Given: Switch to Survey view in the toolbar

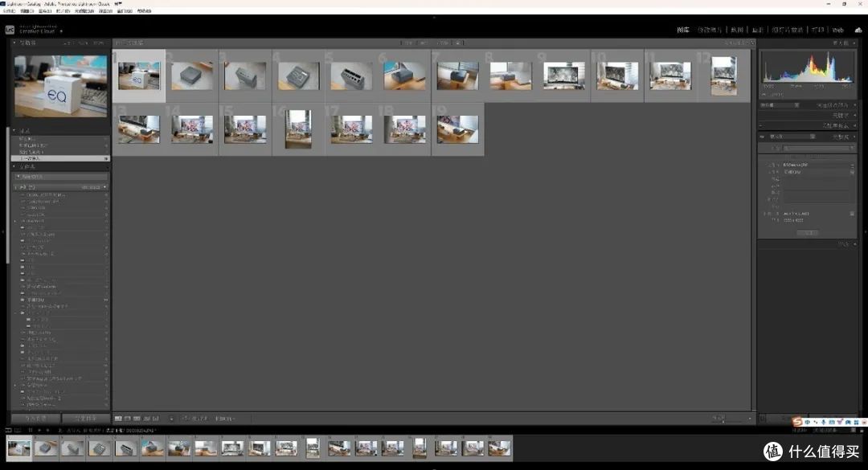Looking at the screenshot, I should coord(147,419).
